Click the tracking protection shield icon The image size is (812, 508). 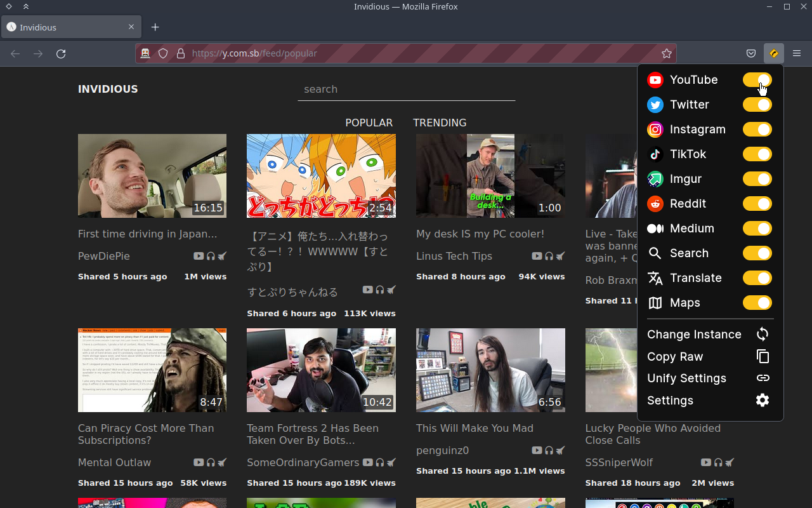[x=163, y=53]
